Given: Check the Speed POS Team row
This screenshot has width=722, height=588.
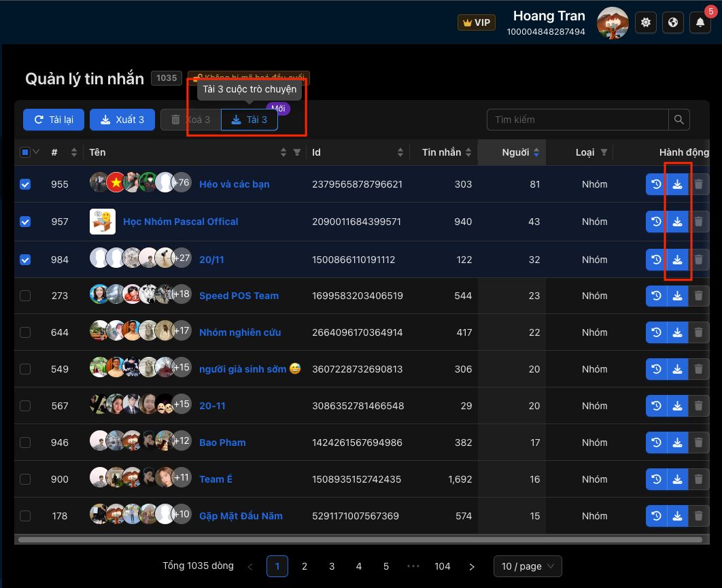Looking at the screenshot, I should coord(25,296).
